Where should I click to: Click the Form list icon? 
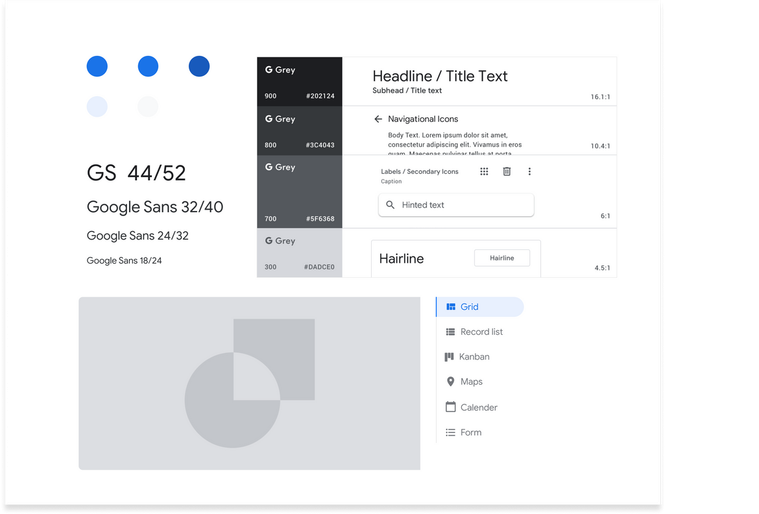[x=450, y=433]
